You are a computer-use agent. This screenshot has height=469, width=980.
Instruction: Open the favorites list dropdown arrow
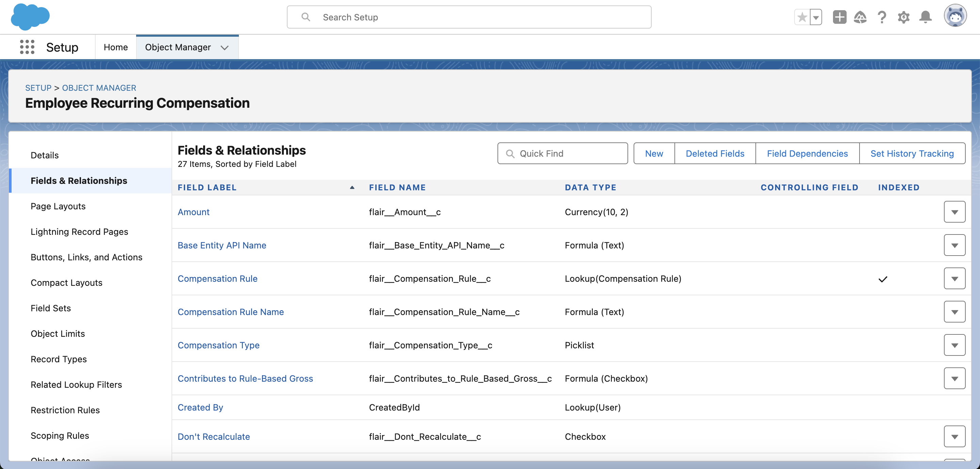coord(815,17)
